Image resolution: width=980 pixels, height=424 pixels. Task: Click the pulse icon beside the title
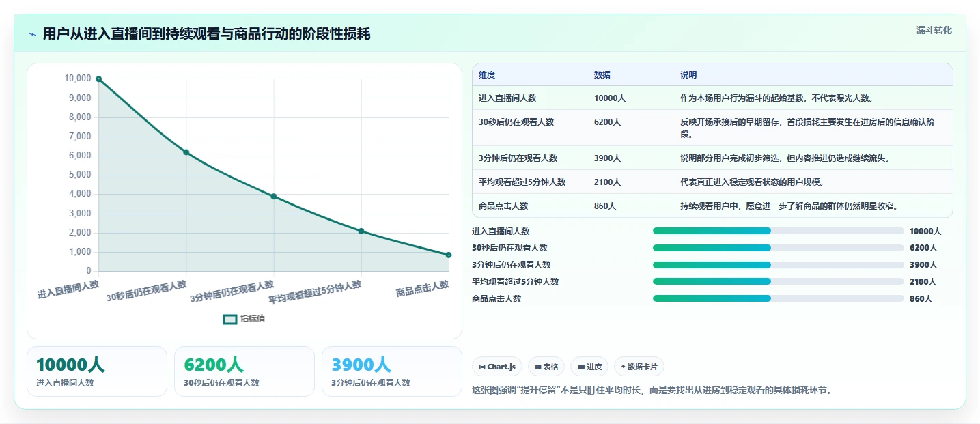32,34
